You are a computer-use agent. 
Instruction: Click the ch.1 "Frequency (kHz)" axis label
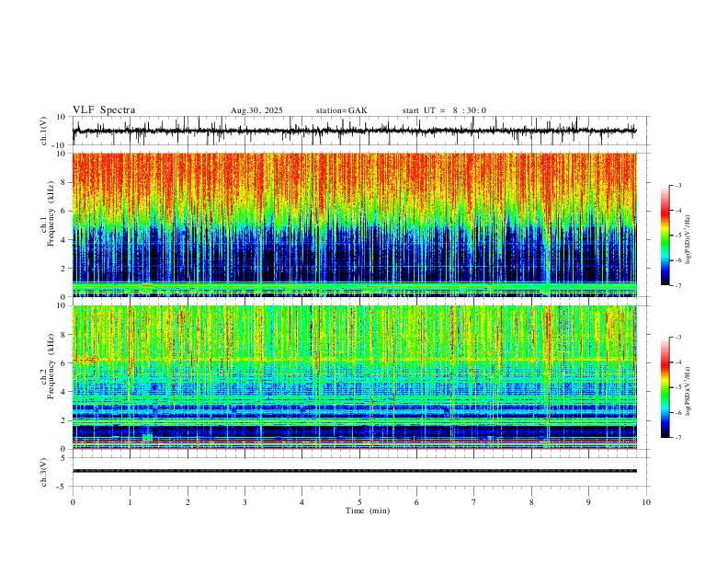[x=51, y=213]
